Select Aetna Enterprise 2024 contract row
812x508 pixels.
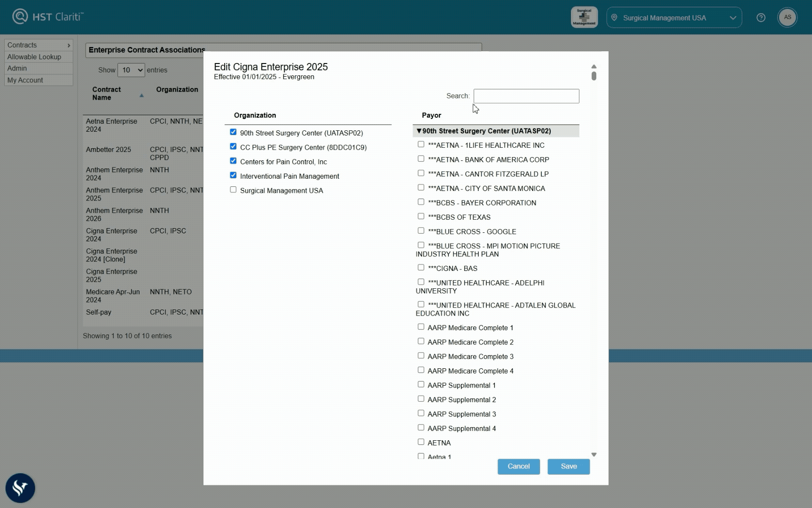coord(143,125)
